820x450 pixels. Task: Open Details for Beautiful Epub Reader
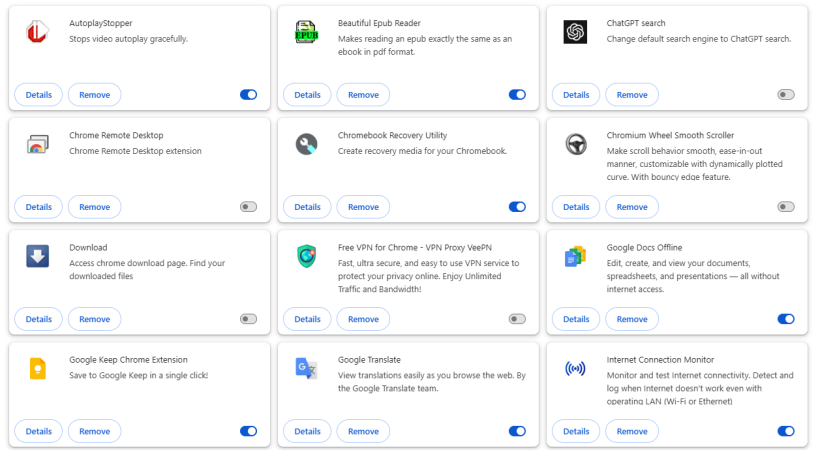pos(308,95)
